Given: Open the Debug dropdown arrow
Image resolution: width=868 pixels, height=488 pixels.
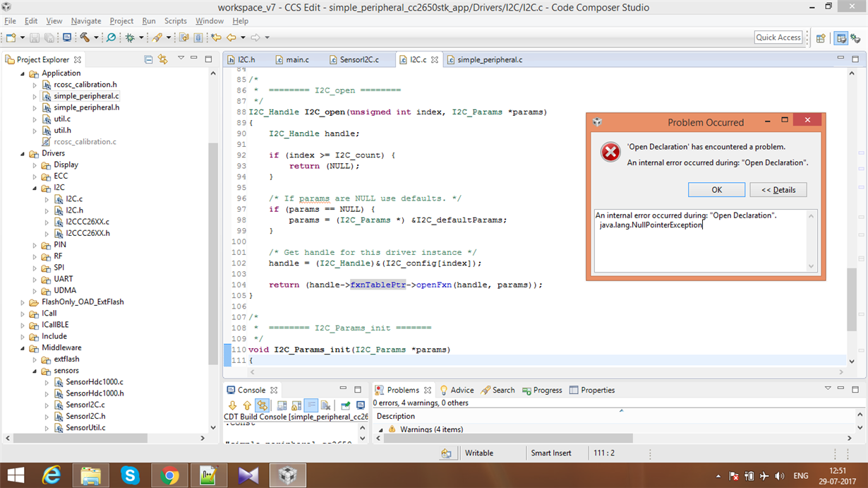Looking at the screenshot, I should tap(141, 37).
